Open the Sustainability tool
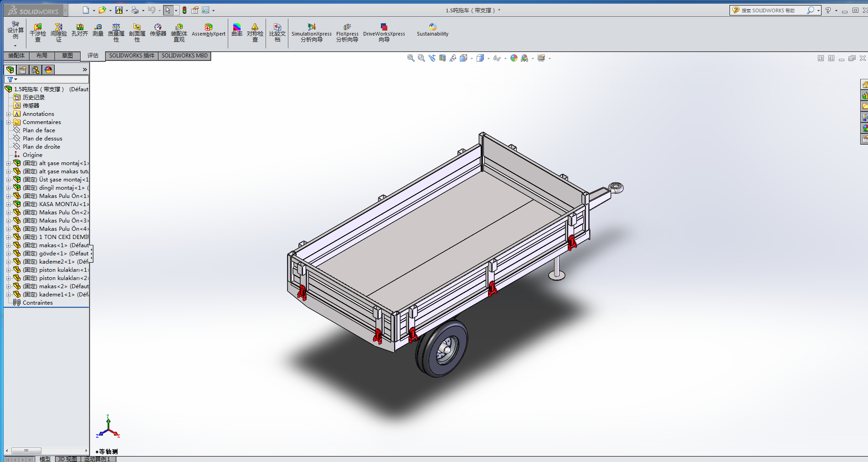 [x=432, y=30]
